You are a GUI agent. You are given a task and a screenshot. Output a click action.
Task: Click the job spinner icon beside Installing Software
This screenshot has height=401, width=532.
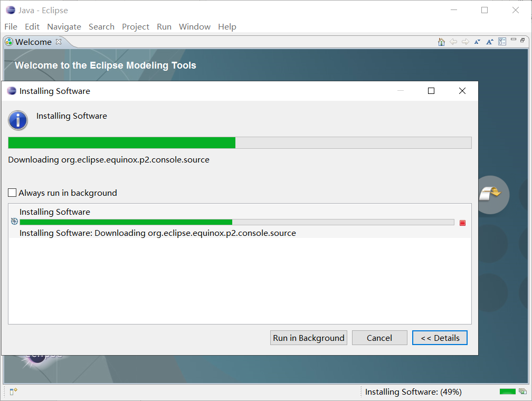tap(14, 221)
